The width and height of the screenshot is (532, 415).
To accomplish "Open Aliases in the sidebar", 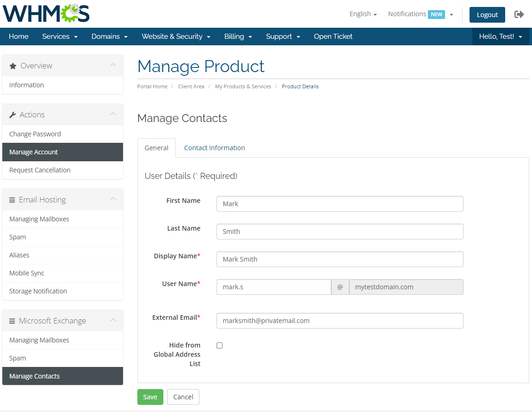I will point(62,255).
